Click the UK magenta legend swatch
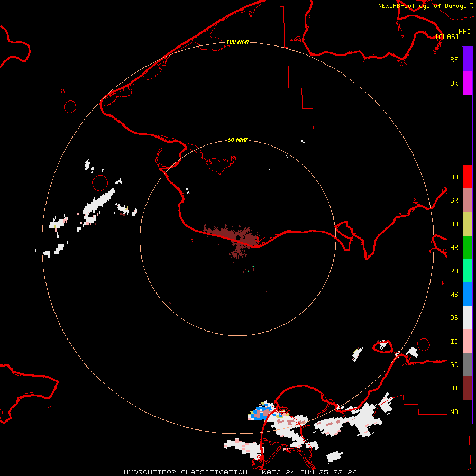This screenshot has width=476, height=476. pos(467,83)
